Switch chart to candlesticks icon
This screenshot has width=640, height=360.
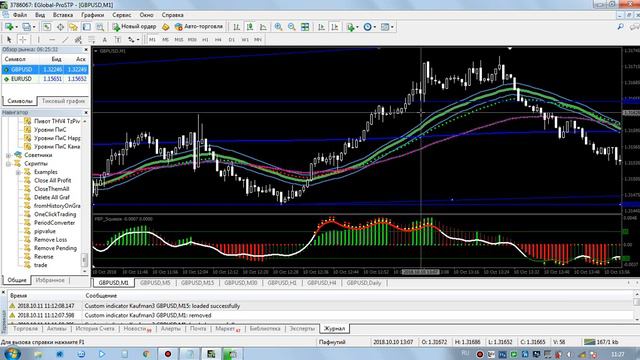250,27
